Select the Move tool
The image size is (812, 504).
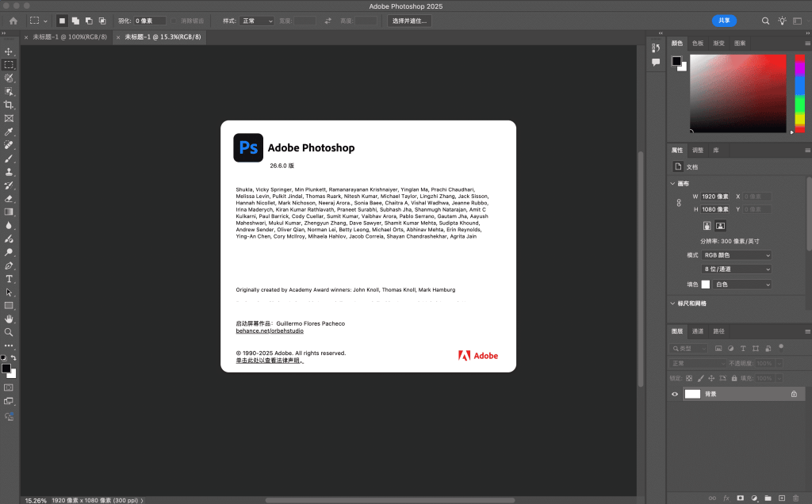click(9, 52)
